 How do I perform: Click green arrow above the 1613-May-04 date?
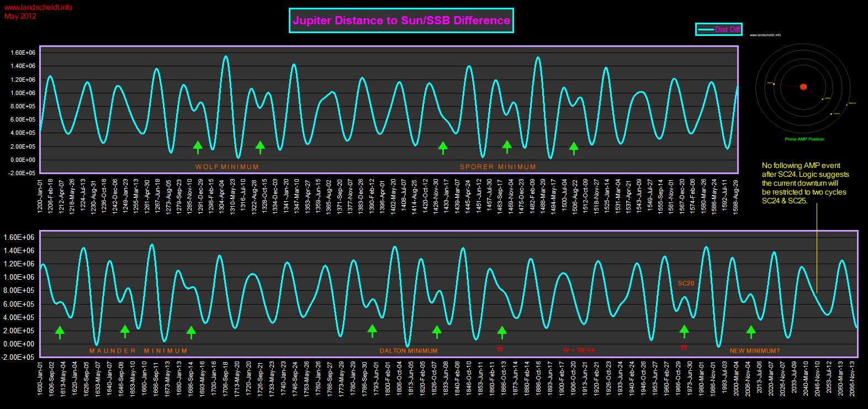(60, 332)
